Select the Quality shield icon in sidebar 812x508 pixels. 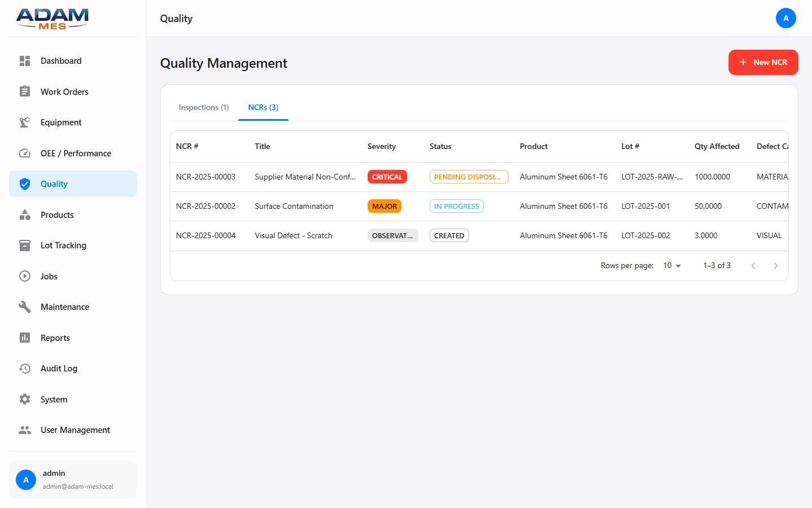point(25,183)
